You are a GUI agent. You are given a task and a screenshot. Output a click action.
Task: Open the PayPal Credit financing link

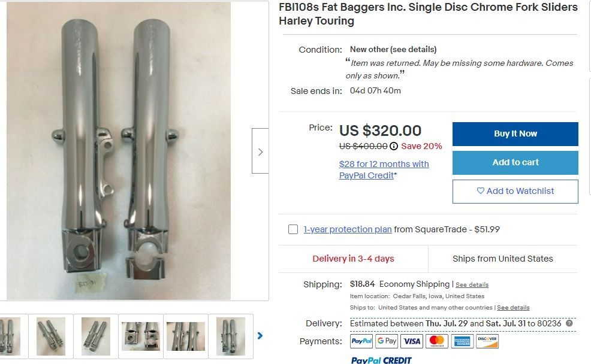(x=384, y=170)
